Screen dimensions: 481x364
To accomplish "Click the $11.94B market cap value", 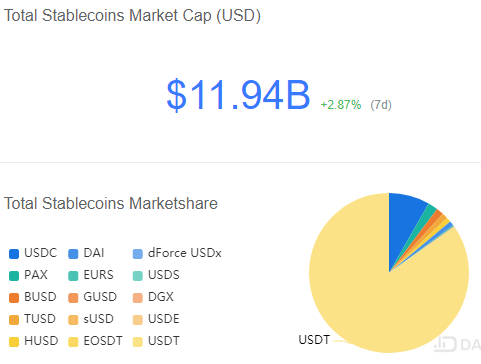I will 238,95.
